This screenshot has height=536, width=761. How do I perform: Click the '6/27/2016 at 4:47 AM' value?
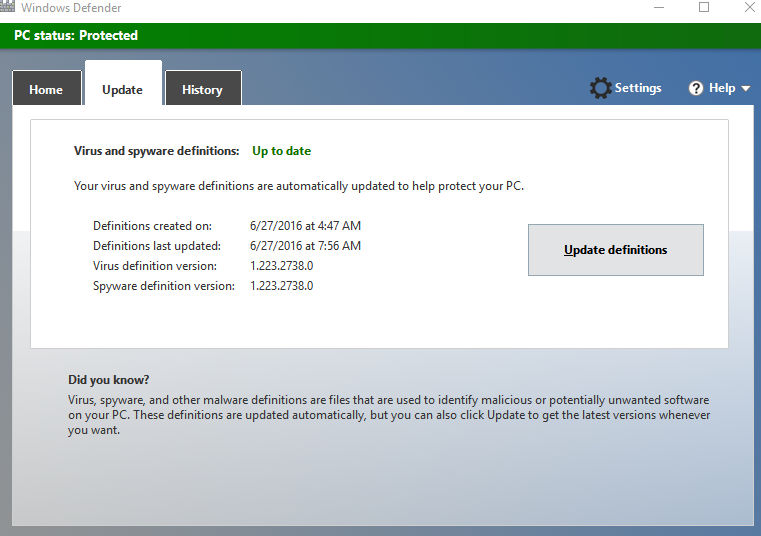[x=305, y=226]
